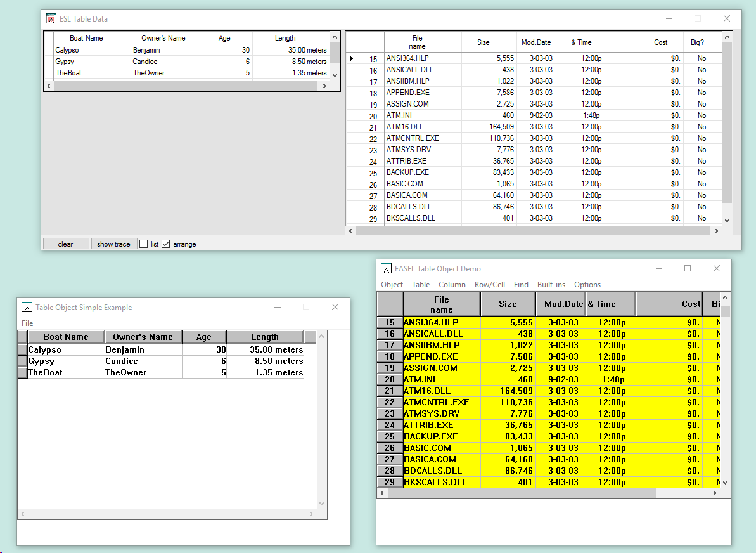756x553 pixels.
Task: Open the Column menu
Action: click(x=452, y=285)
